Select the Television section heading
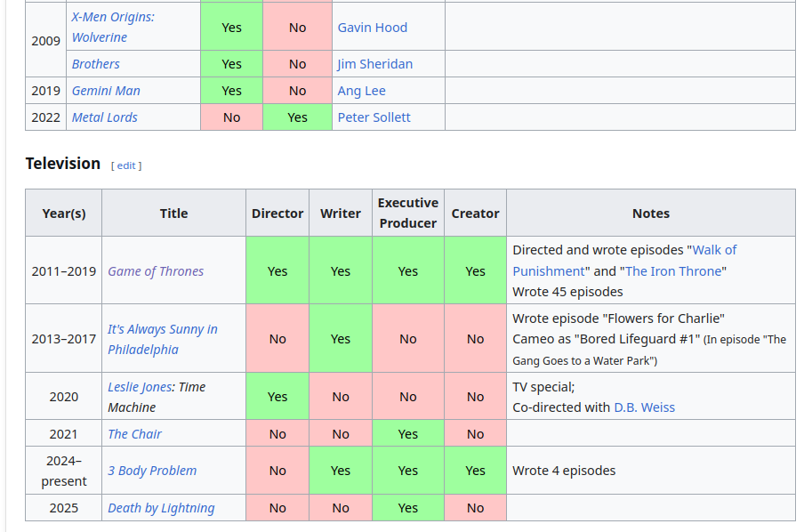 (63, 164)
